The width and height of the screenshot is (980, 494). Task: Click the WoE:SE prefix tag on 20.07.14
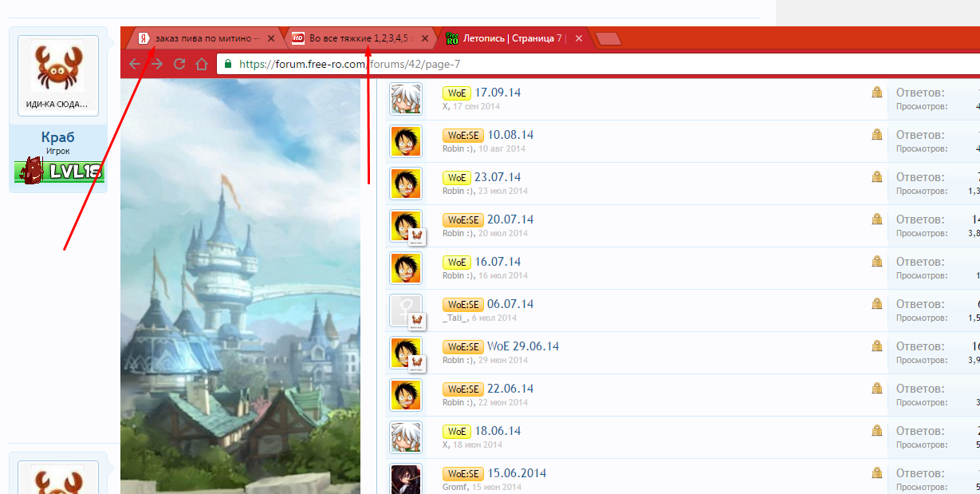(x=463, y=220)
